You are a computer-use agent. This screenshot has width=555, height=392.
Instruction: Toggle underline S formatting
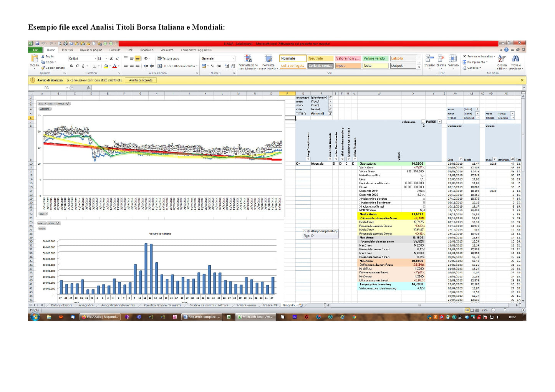83,66
